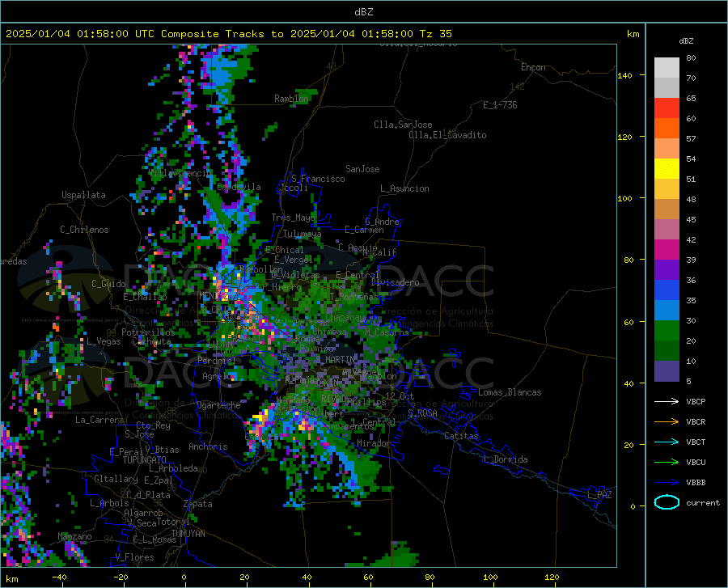Click the Tres_Mayo map label
This screenshot has width=728, height=588.
point(293,218)
